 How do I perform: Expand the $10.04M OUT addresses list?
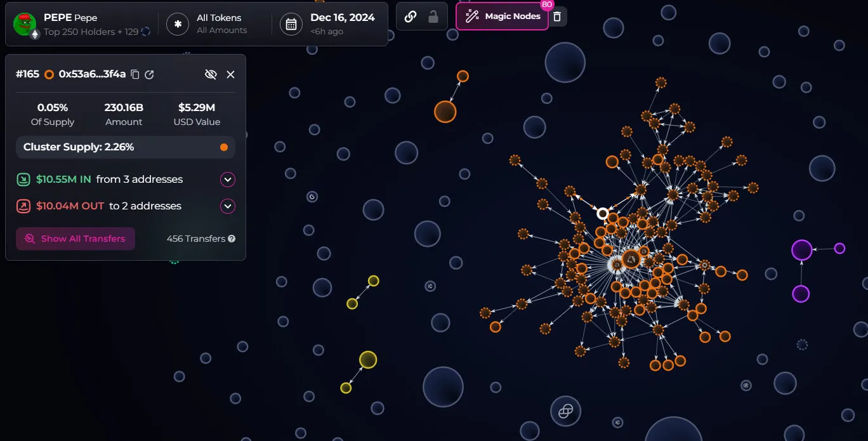click(x=227, y=206)
